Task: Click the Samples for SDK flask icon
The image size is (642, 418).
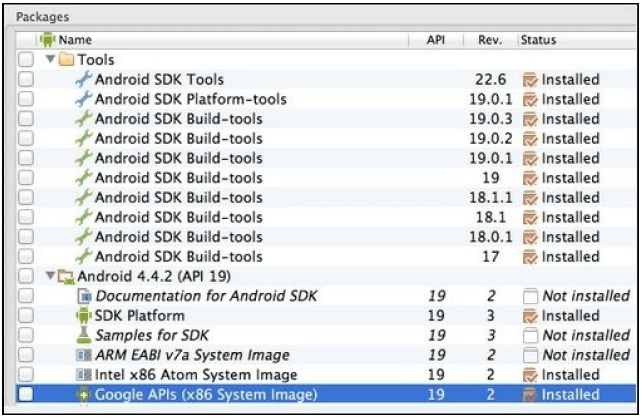Action: (x=84, y=335)
